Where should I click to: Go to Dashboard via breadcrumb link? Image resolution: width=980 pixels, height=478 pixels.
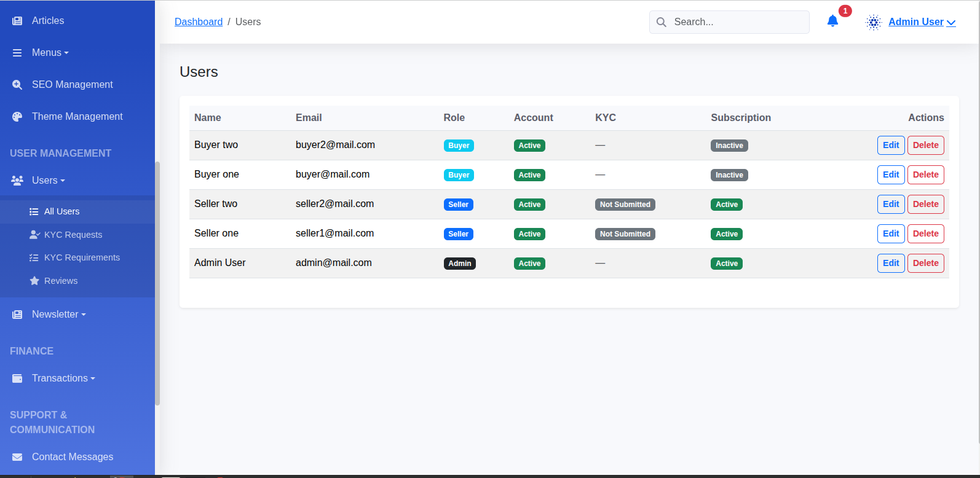199,22
